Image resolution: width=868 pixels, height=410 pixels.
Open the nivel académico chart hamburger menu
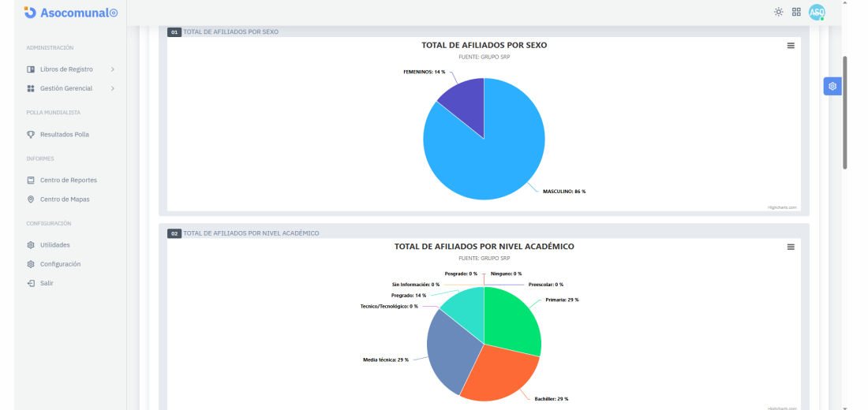(791, 247)
